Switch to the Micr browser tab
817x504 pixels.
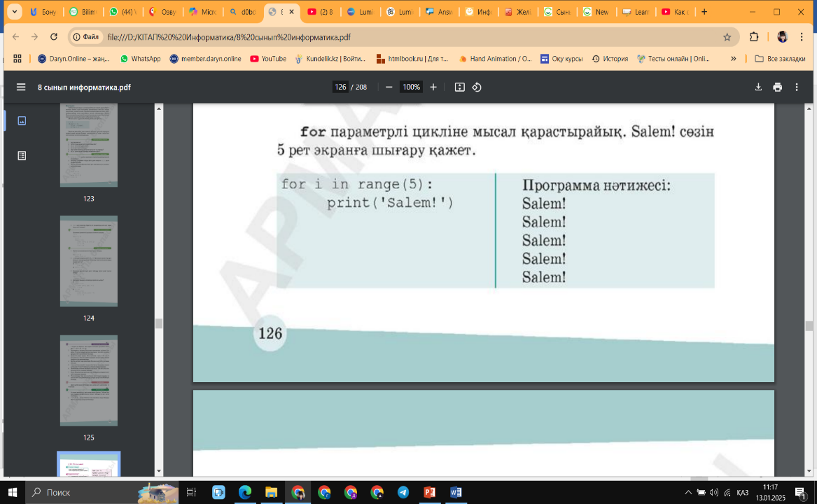tap(202, 11)
